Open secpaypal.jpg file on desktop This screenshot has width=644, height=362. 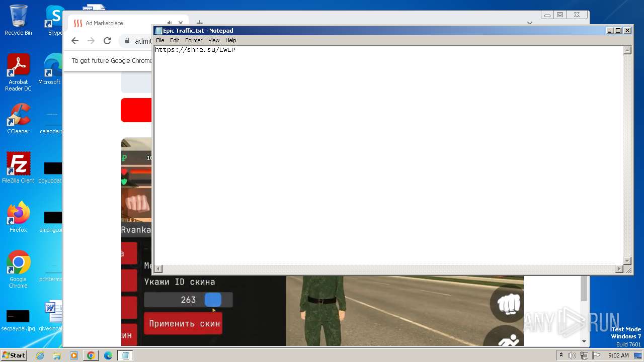(18, 320)
